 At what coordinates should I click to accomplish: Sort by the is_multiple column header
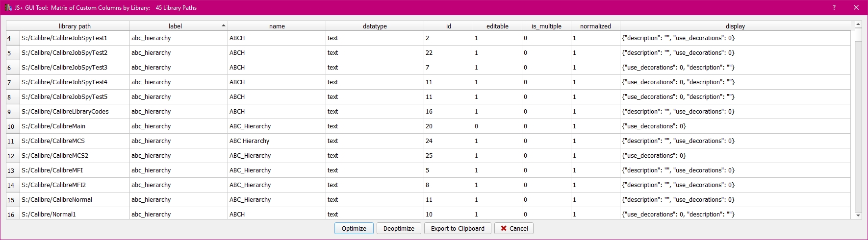pos(546,26)
